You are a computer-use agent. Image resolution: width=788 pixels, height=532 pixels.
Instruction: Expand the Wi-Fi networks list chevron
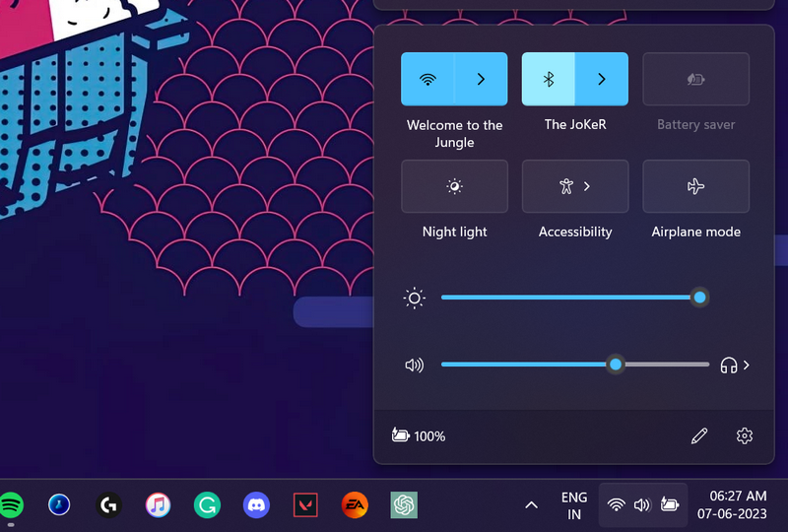point(481,79)
